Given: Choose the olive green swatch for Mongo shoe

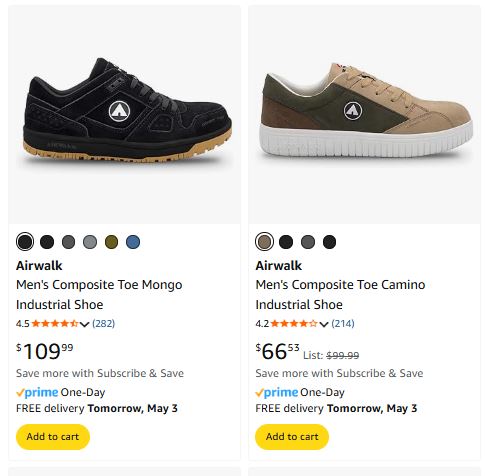Looking at the screenshot, I should coord(111,242).
